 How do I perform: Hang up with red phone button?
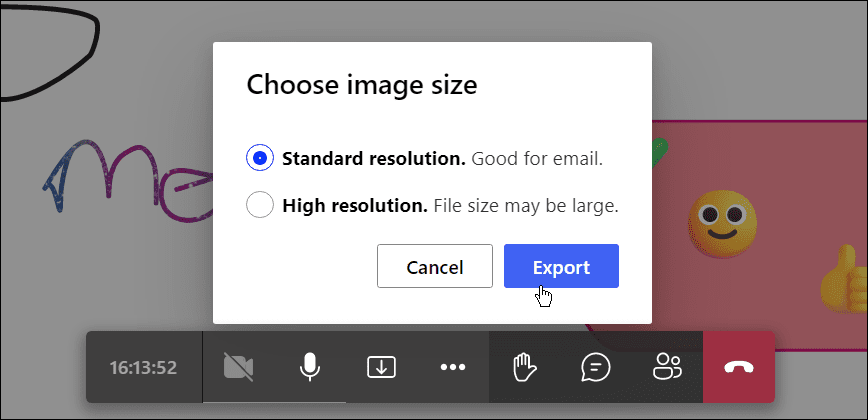click(x=739, y=367)
